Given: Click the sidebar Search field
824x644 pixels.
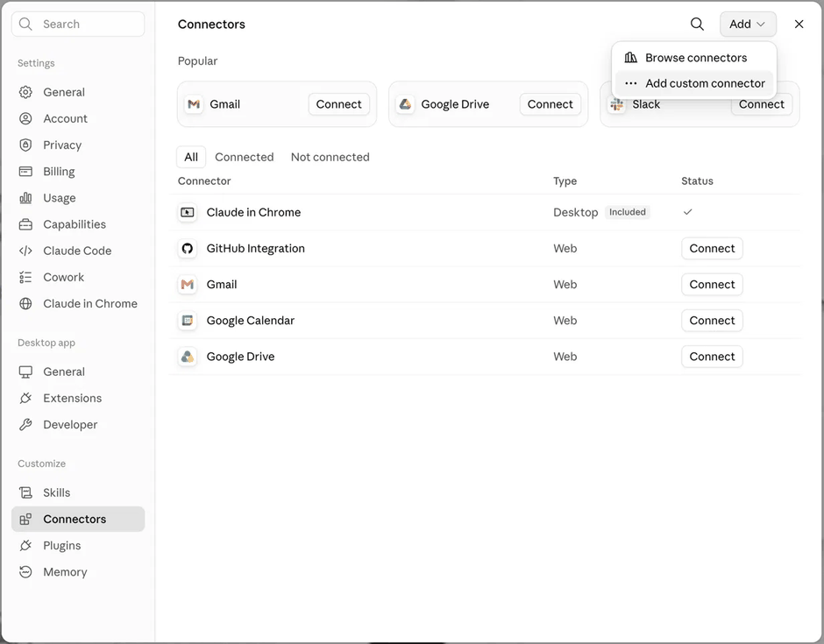Looking at the screenshot, I should (78, 25).
